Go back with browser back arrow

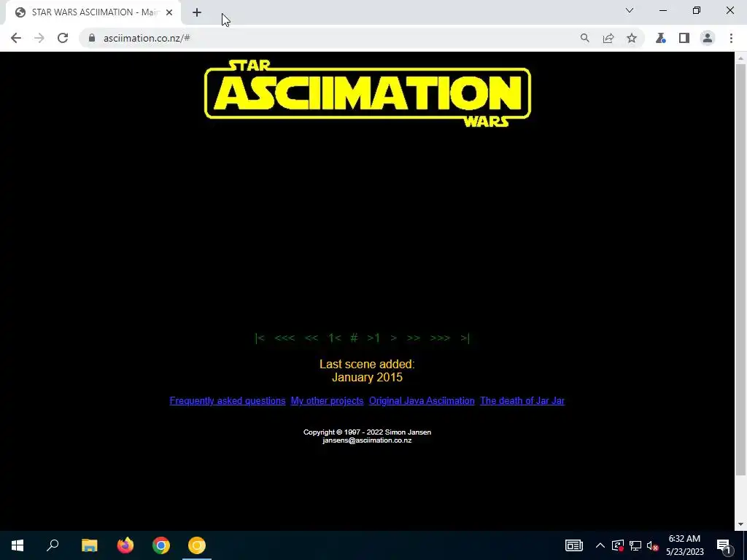click(16, 38)
